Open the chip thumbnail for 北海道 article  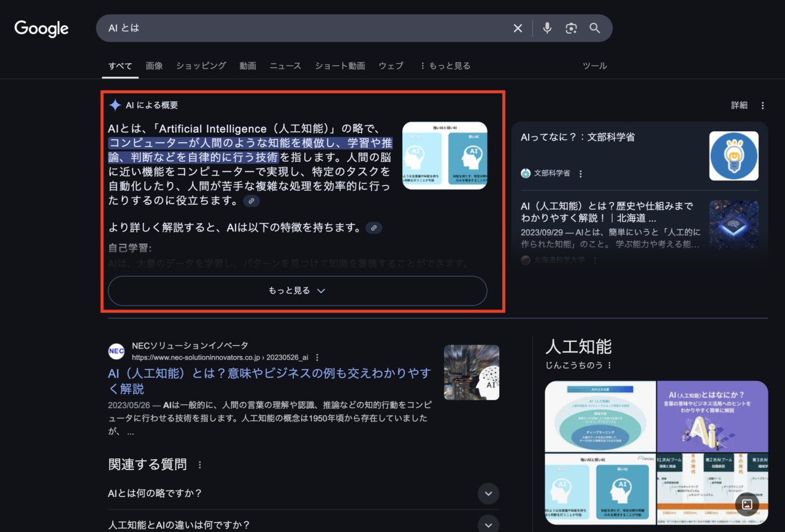pos(733,224)
